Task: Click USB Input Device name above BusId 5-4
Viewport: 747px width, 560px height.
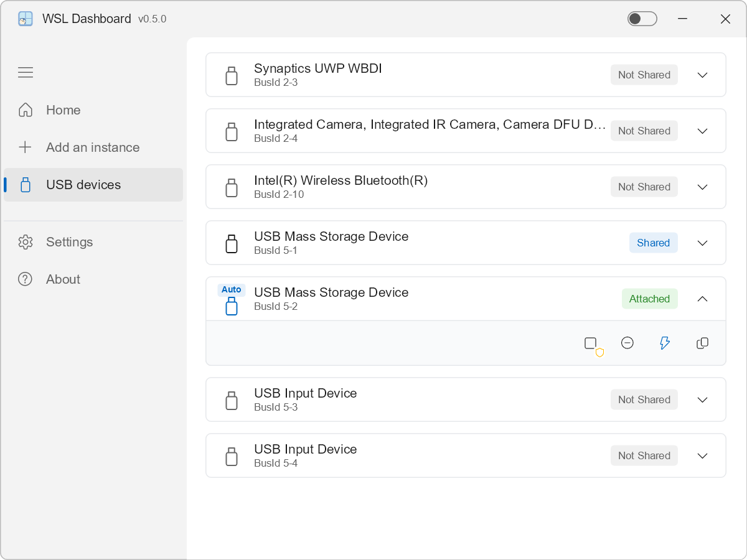Action: (x=306, y=449)
